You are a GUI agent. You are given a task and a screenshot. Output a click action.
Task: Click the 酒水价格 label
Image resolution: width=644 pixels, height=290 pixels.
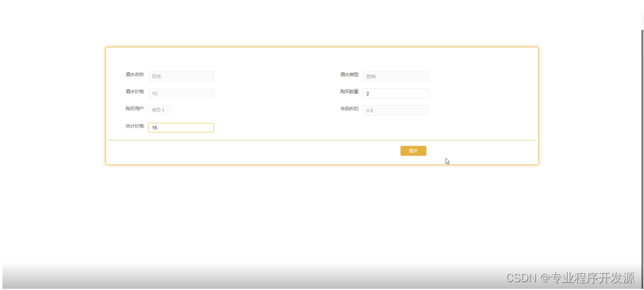(x=135, y=92)
